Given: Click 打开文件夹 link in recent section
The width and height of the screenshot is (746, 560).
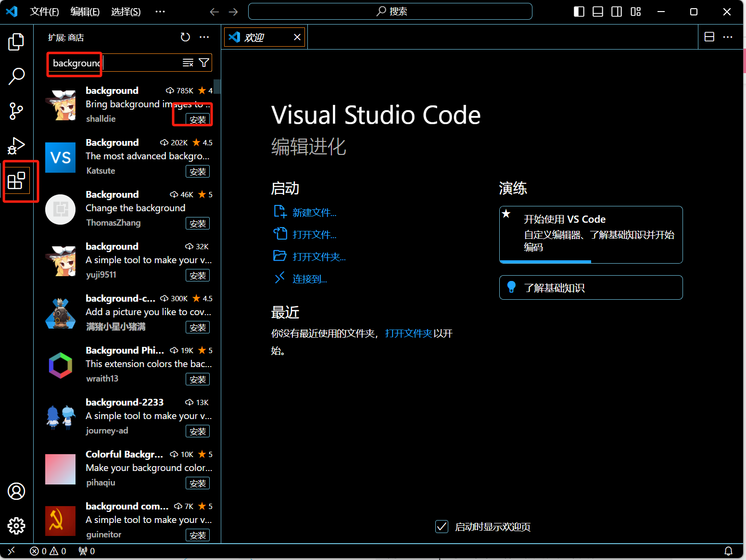Looking at the screenshot, I should click(x=408, y=333).
